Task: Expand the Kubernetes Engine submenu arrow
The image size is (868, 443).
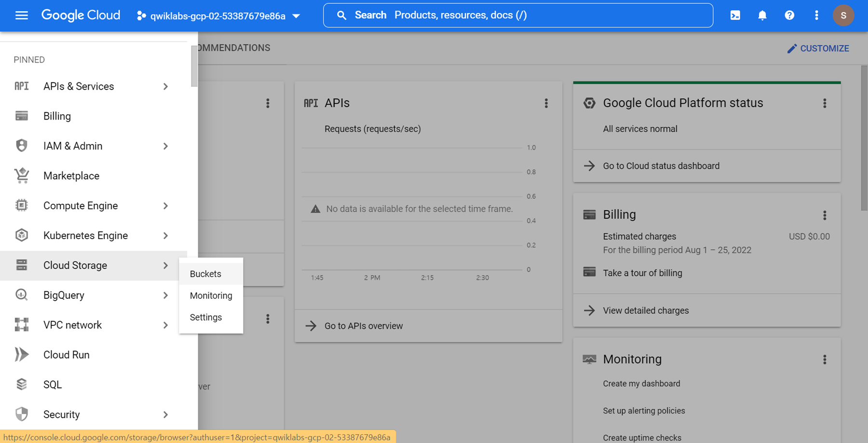Action: 165,236
